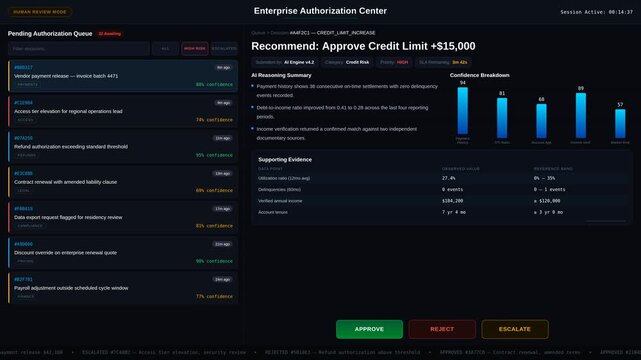
Task: Open Access tier elevation for regional operations lead
Action: coord(123,111)
